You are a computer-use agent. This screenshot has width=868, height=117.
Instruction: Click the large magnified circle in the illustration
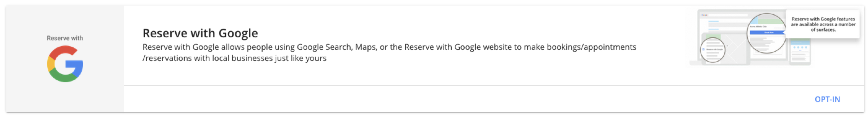(x=767, y=33)
